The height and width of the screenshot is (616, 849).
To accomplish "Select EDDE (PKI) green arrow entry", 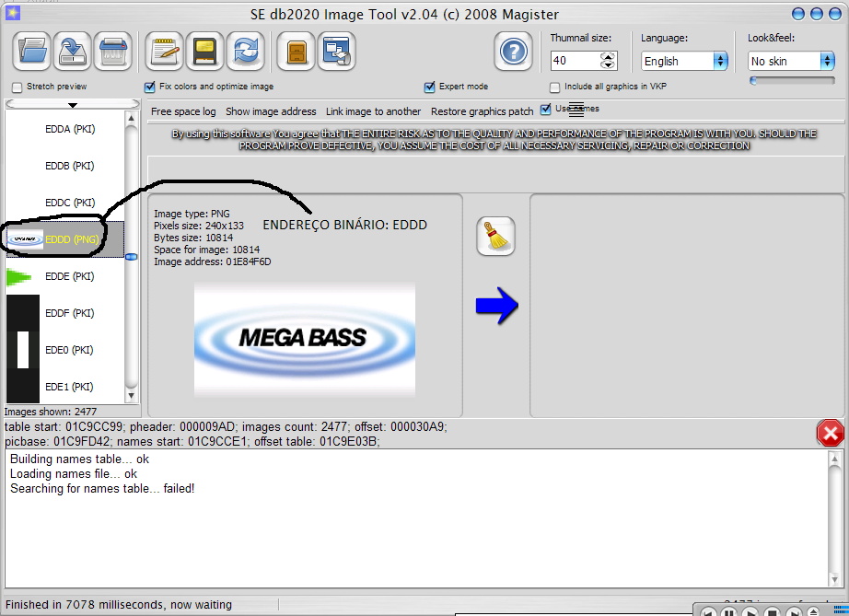I will (65, 276).
